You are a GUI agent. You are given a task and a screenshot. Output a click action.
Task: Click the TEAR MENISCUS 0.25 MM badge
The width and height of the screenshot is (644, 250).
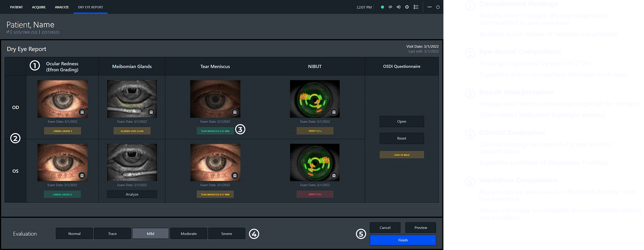coord(215,131)
